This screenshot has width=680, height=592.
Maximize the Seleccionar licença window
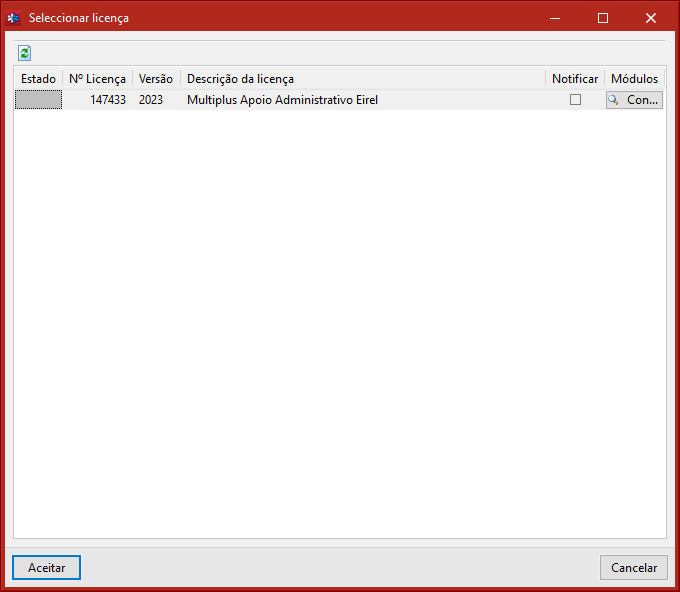pos(603,18)
